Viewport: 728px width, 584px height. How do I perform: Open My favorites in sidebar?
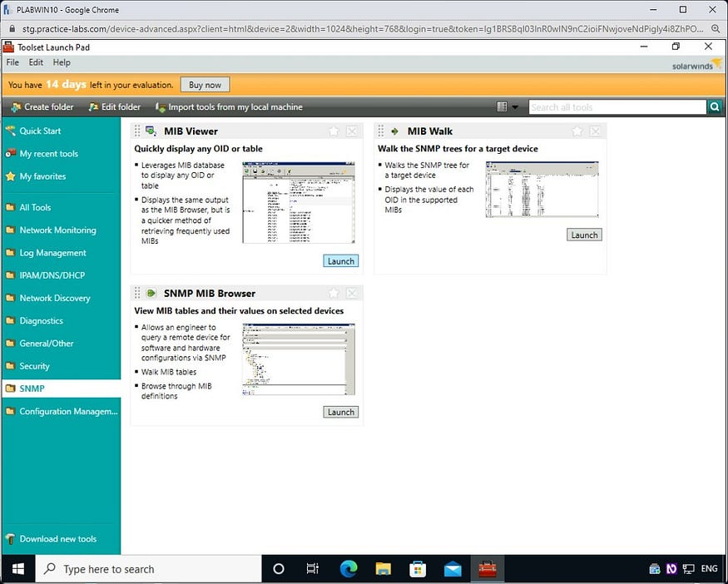(x=42, y=176)
